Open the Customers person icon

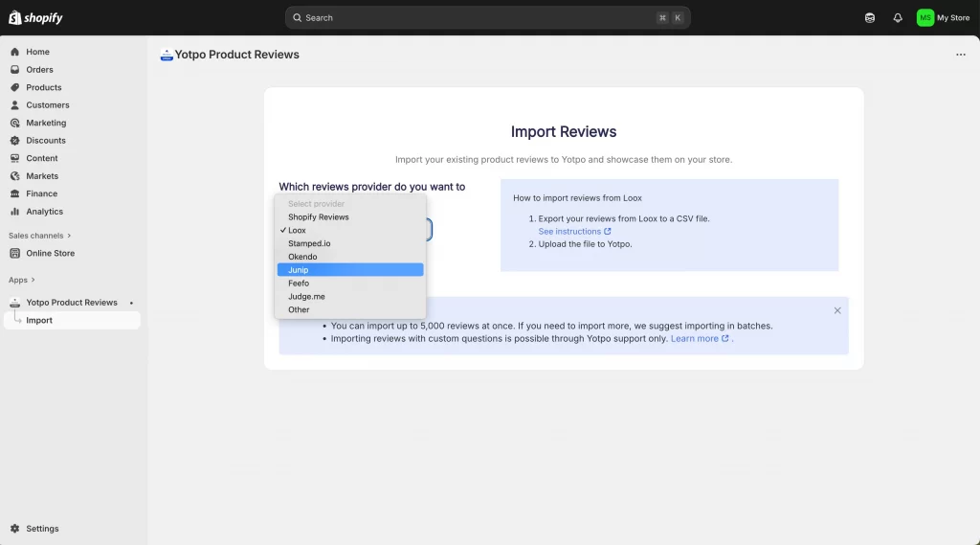pos(15,105)
